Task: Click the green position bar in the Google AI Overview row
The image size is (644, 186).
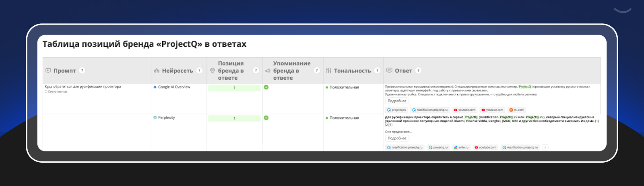Action: pos(234,88)
